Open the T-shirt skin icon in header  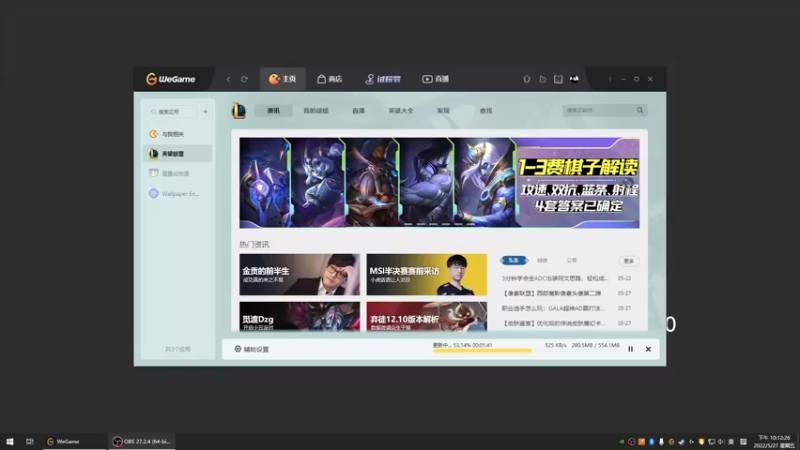click(x=527, y=79)
